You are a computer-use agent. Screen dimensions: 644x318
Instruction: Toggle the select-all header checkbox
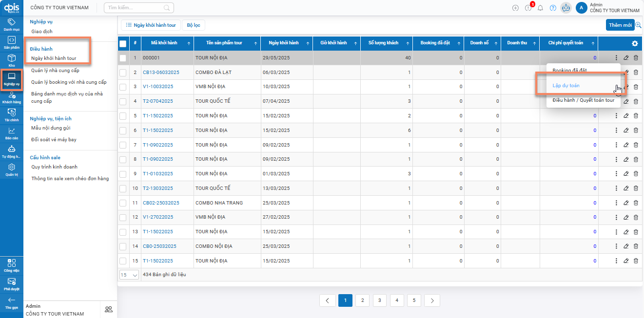pos(123,43)
